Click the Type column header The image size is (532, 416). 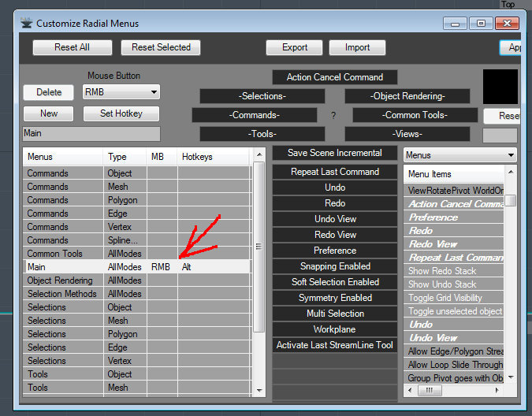125,157
